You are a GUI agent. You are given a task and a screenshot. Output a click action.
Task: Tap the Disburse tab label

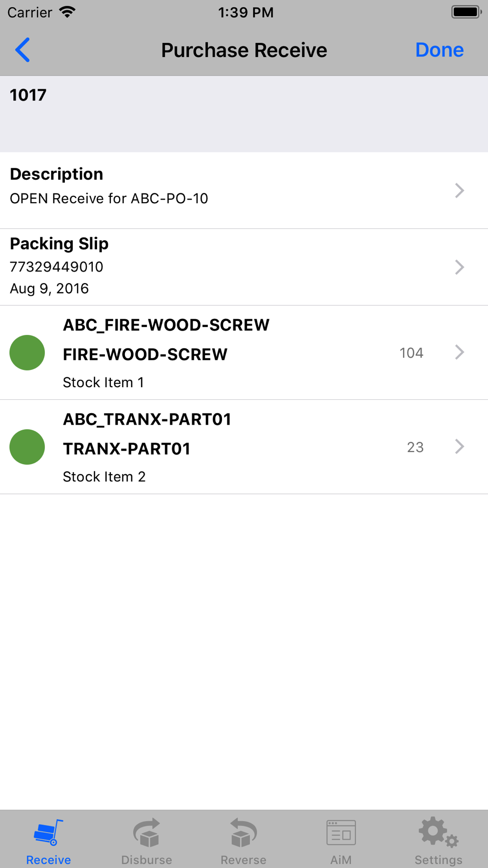tap(146, 860)
